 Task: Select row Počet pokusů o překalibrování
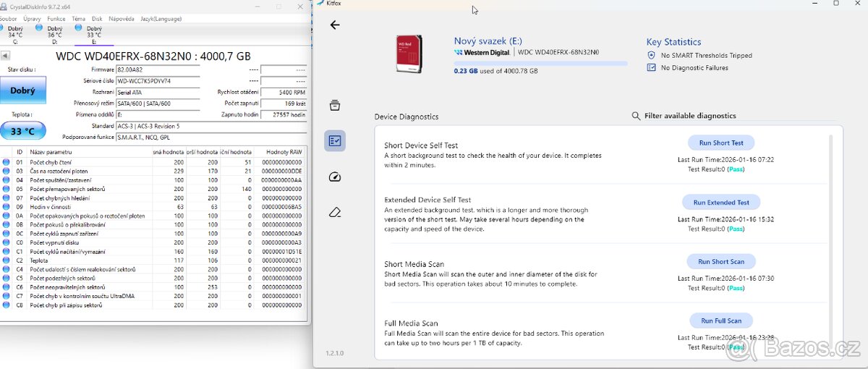coord(153,224)
